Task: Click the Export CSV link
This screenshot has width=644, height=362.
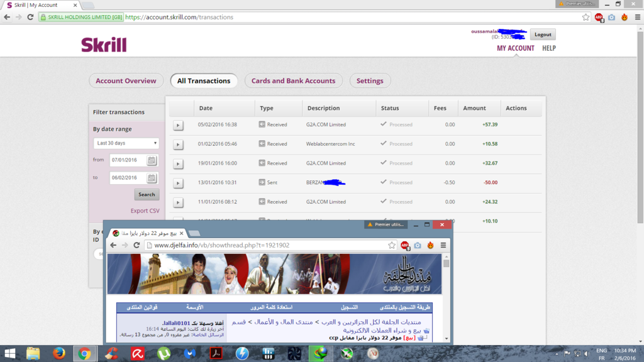Action: tap(145, 211)
